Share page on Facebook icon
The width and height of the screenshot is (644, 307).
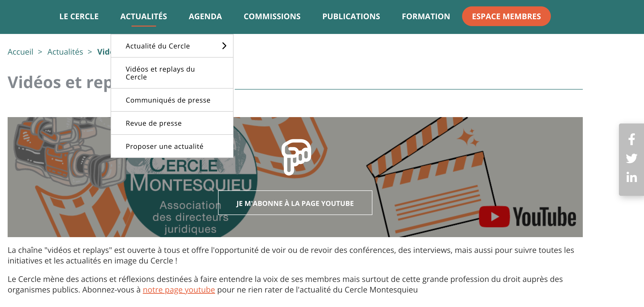[631, 139]
